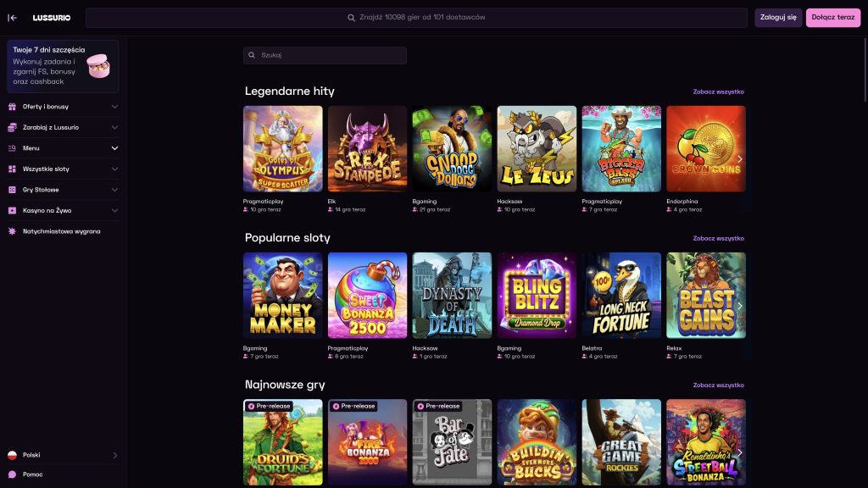Viewport: 868px width, 488px height.
Task: Click the gift icon beside Oferty i bonusy
Action: pos(12,107)
